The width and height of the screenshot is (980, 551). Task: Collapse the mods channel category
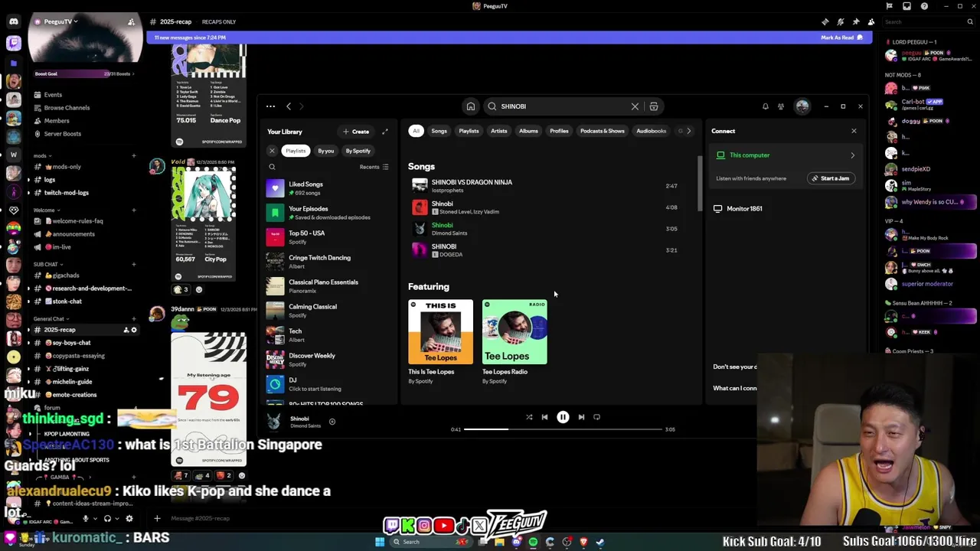[41, 156]
